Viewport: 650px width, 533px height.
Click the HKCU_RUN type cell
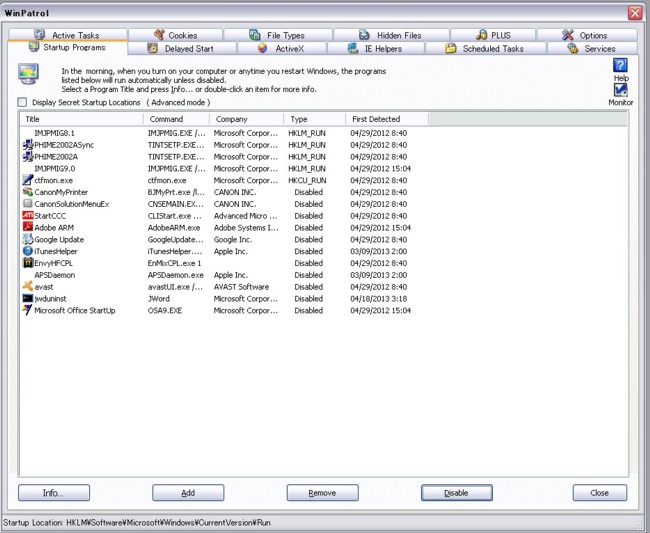click(x=307, y=180)
